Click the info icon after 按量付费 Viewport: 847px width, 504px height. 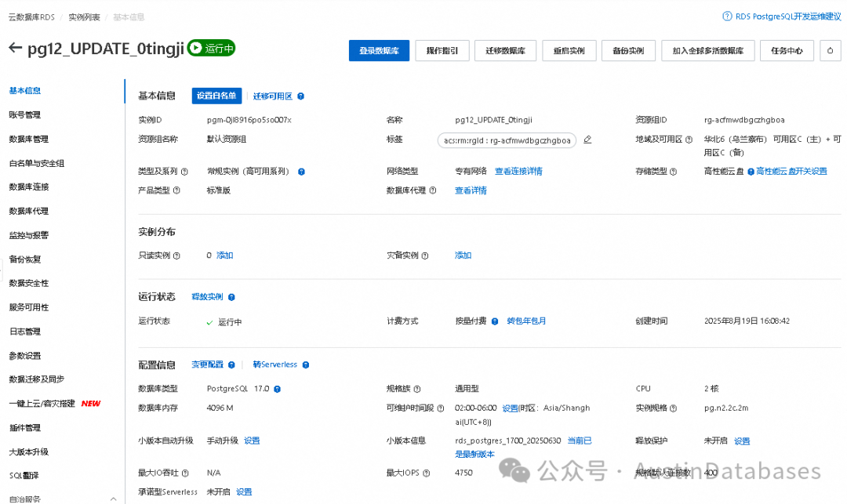click(x=495, y=321)
